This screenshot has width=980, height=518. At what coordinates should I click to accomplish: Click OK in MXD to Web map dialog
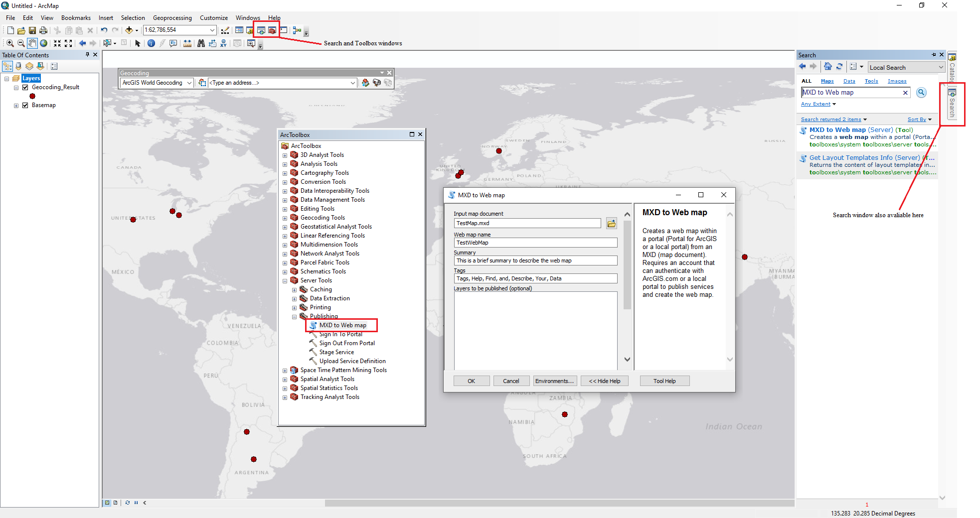[x=472, y=381]
